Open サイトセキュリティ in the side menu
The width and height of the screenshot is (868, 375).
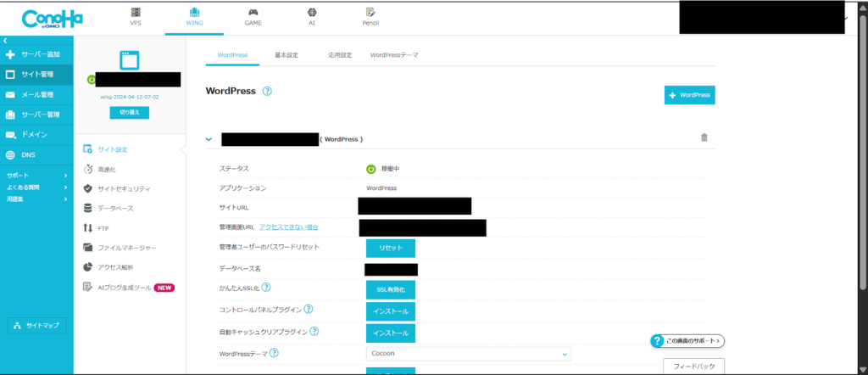(x=124, y=188)
